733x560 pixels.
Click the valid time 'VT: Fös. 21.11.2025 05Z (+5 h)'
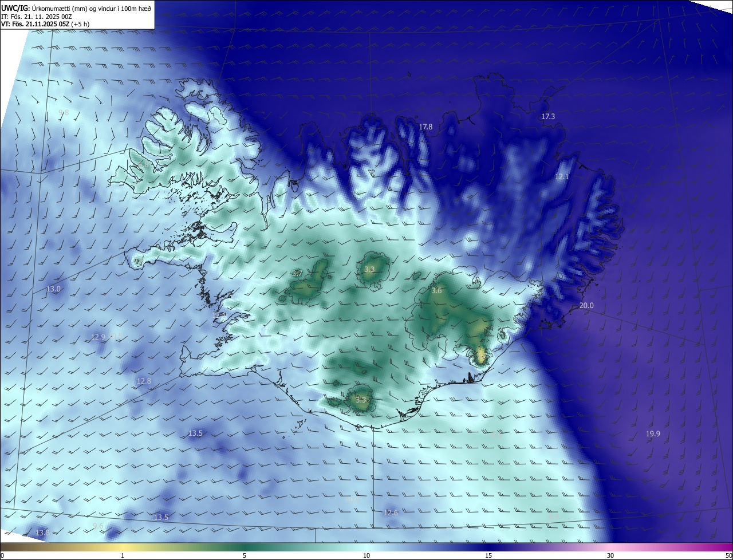point(45,24)
